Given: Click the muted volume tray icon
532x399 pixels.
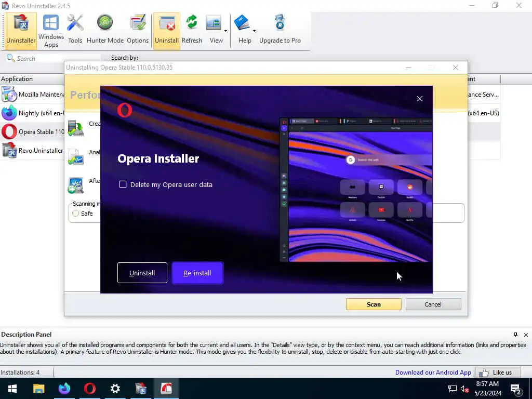Looking at the screenshot, I should click(464, 389).
